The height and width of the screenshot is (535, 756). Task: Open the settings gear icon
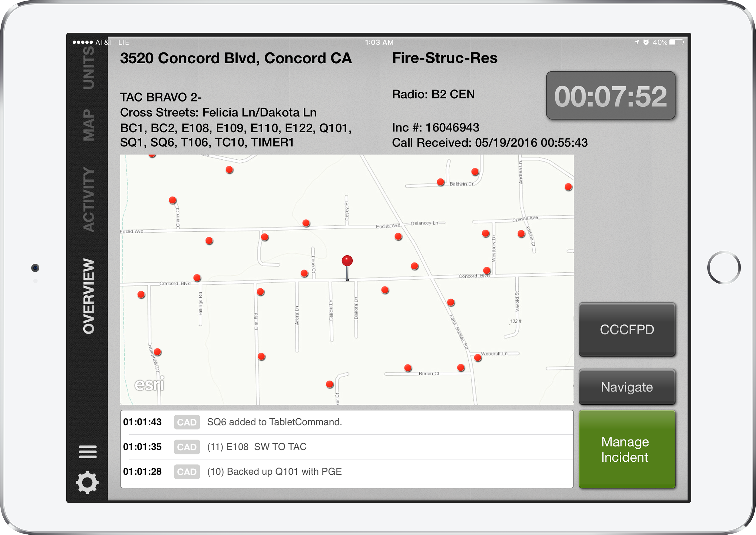pos(87,482)
